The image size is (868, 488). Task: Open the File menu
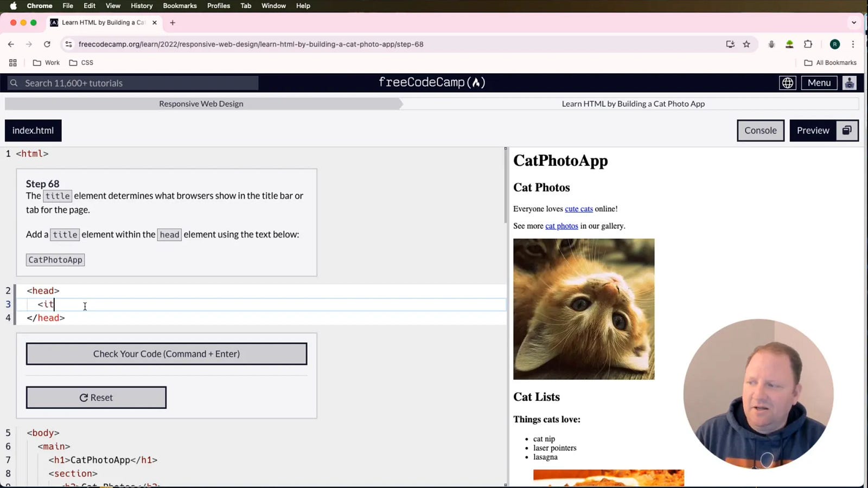pos(68,6)
